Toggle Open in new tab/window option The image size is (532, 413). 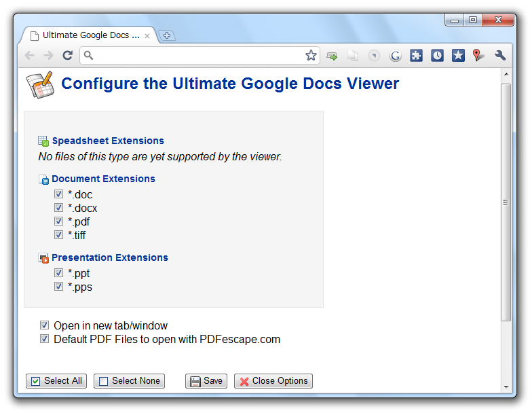pyautogui.click(x=45, y=325)
